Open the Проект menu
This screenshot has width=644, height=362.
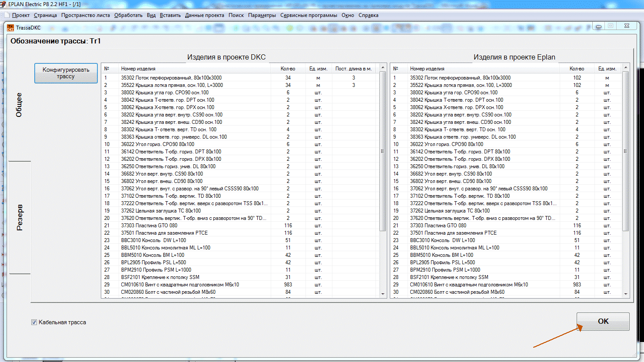pyautogui.click(x=21, y=15)
